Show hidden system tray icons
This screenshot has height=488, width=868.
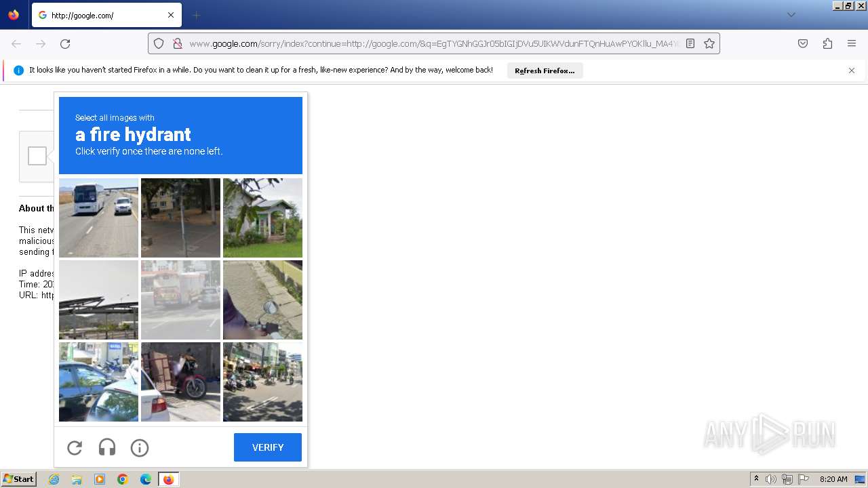pos(756,479)
